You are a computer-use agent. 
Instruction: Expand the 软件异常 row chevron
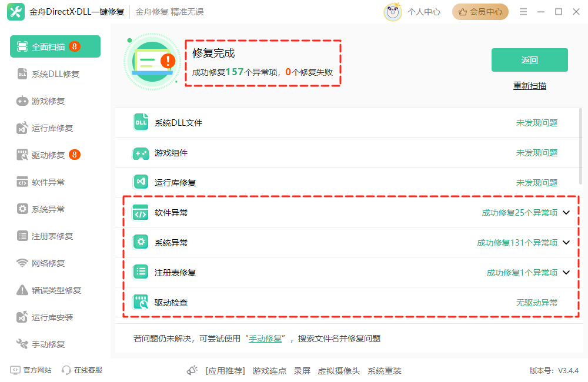[x=566, y=213]
